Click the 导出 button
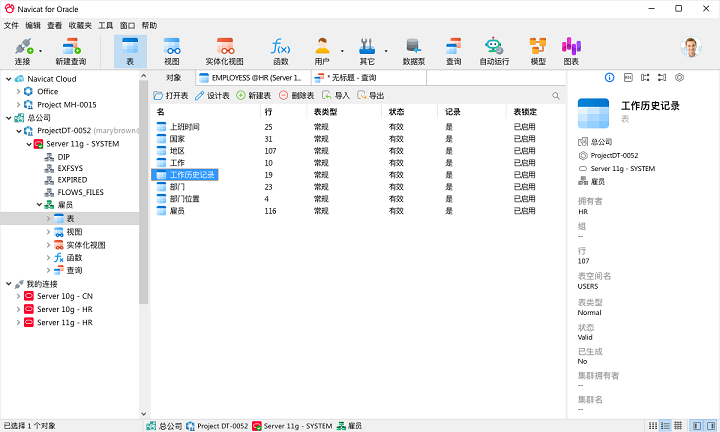The height and width of the screenshot is (432, 720). (371, 95)
